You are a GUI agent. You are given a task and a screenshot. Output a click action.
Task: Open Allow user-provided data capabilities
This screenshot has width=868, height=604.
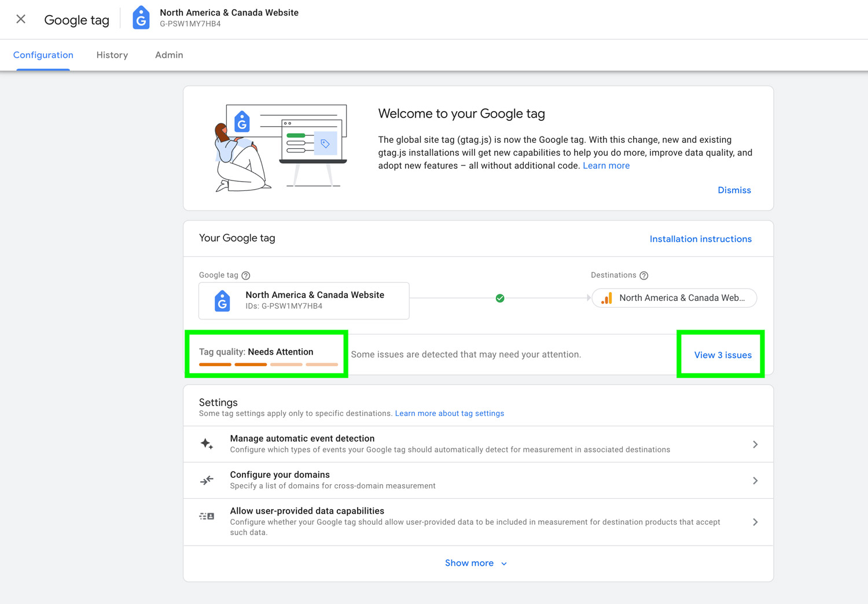479,522
